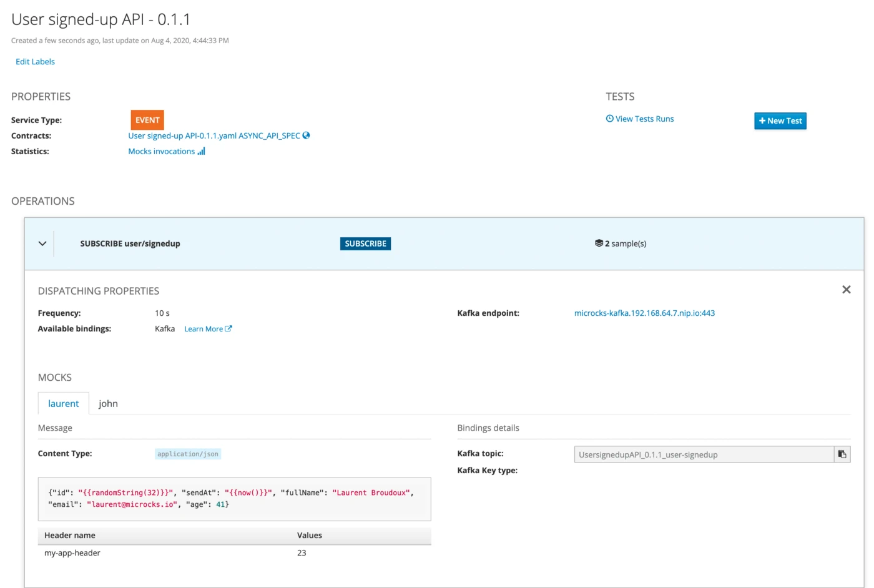This screenshot has height=588, width=874.
Task: Open the User signed-up API-0.1.1.yaml contract
Action: tap(214, 135)
